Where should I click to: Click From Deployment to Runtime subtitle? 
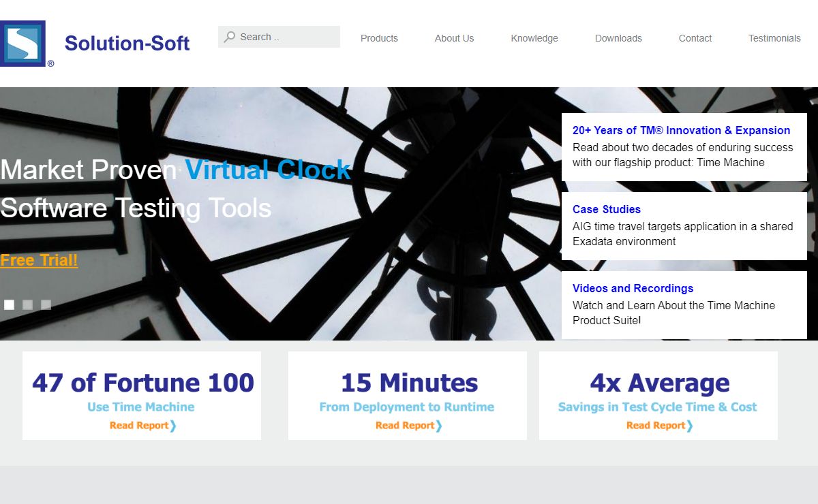407,407
